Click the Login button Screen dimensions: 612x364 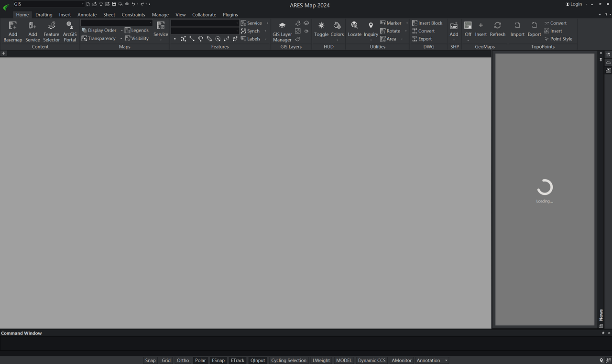coord(574,4)
